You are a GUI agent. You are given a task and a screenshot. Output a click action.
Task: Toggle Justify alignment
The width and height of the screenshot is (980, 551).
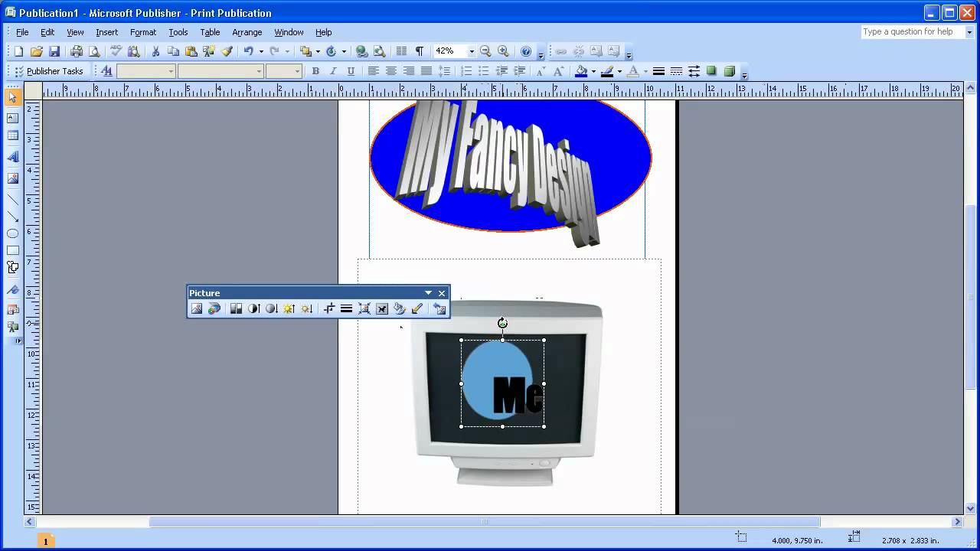point(426,71)
